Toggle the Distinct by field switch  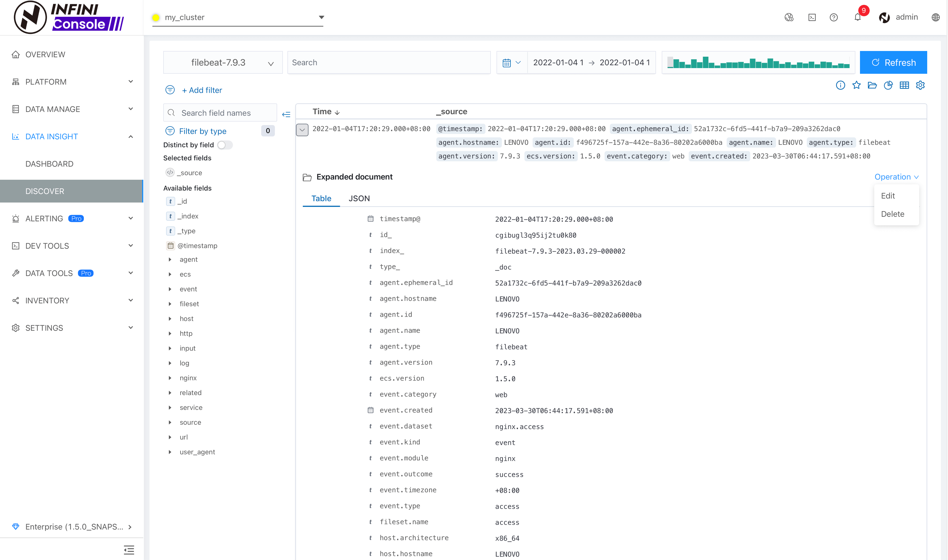tap(224, 145)
